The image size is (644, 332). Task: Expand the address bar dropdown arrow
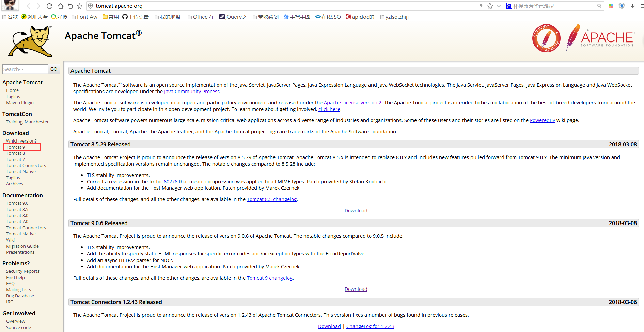(498, 6)
